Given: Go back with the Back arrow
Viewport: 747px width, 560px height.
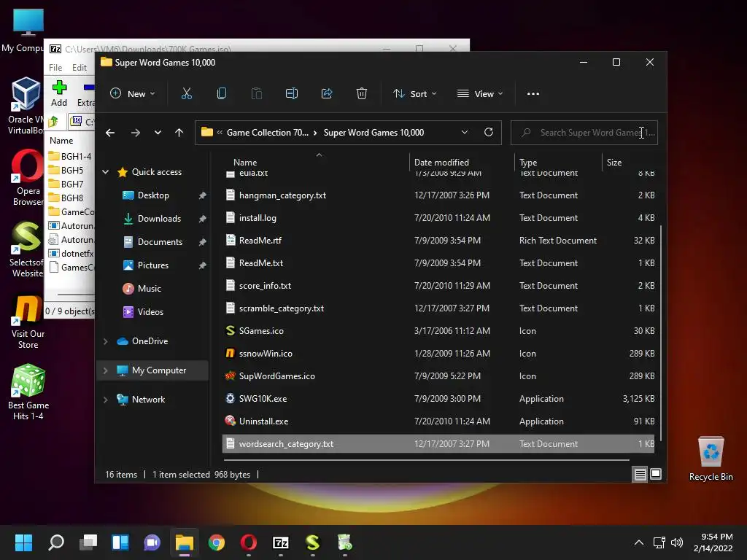Looking at the screenshot, I should coord(110,133).
